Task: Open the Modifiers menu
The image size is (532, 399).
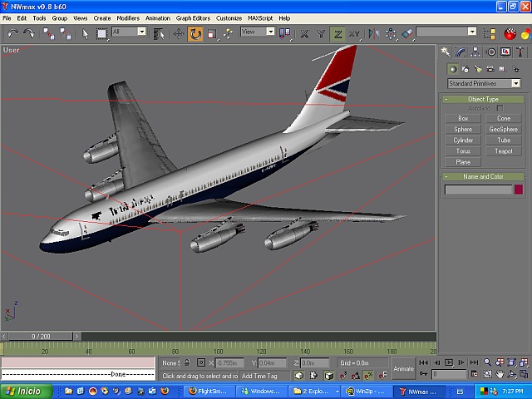Action: (128, 17)
